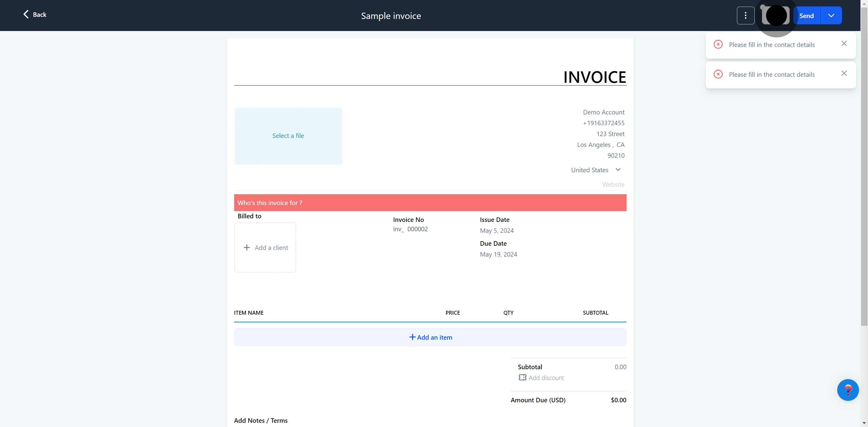
Task: Click the Website input field
Action: point(613,185)
